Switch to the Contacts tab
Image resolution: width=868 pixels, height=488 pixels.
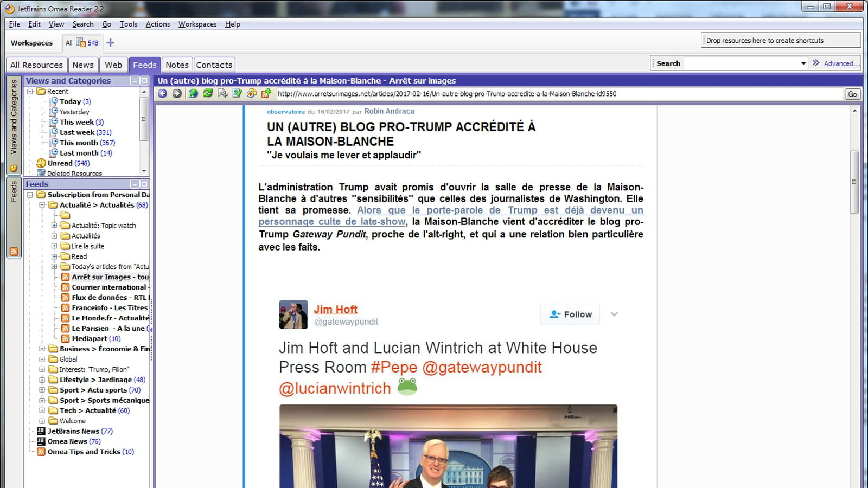pyautogui.click(x=214, y=65)
